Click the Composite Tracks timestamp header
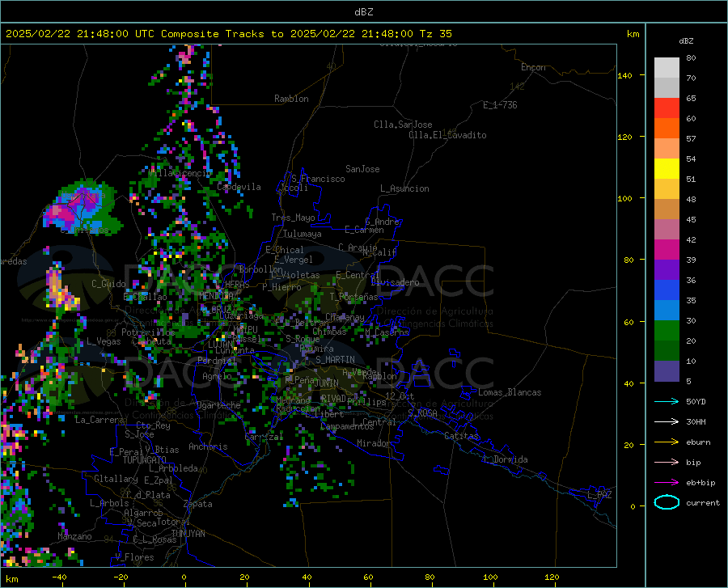Viewport: 728px width, 588px height. coord(228,34)
